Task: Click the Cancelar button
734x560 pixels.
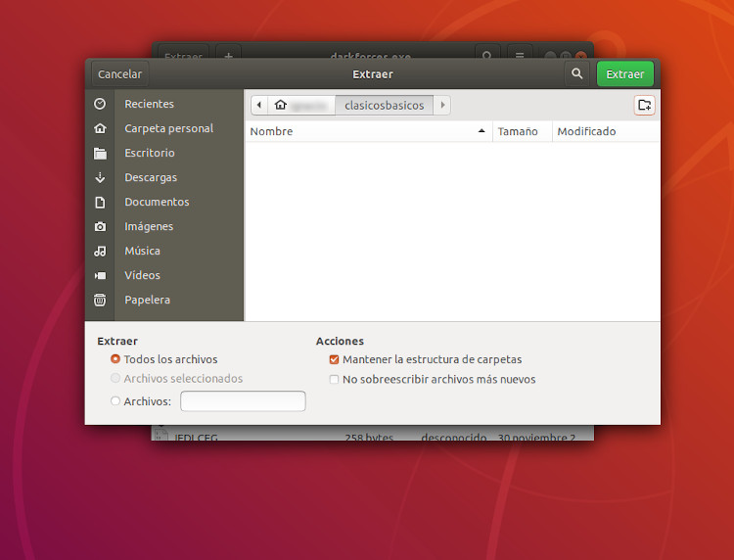Action: click(x=119, y=74)
